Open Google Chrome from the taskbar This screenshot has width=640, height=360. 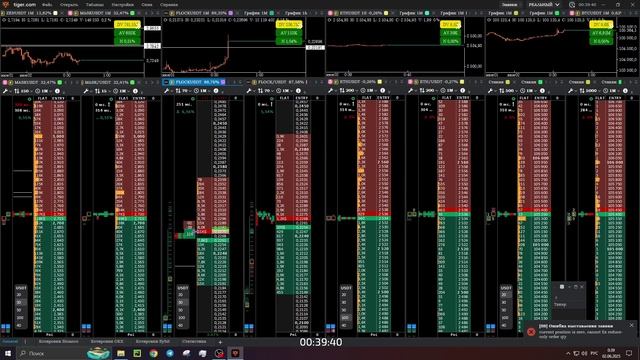[153, 353]
